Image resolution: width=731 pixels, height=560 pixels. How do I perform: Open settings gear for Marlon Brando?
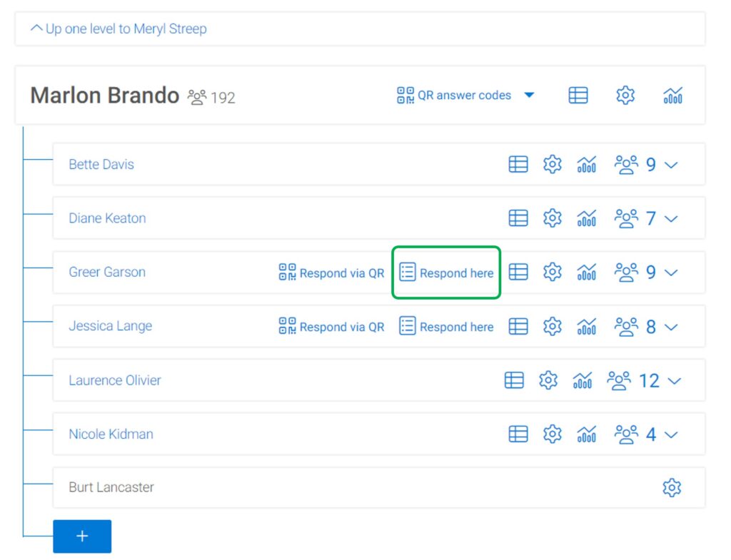[625, 96]
